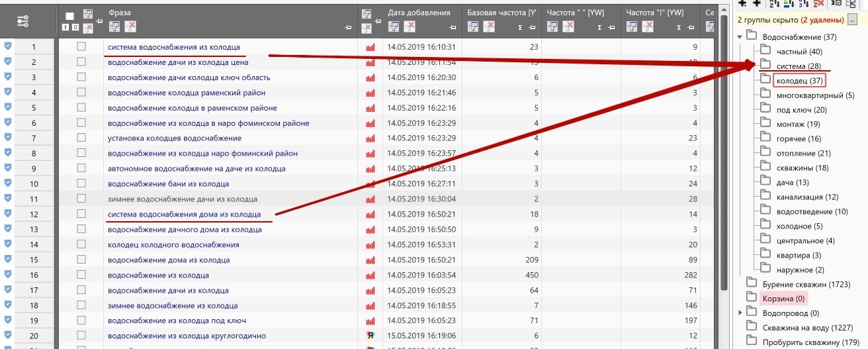Click the filter icon under Фраза column

(x=114, y=27)
